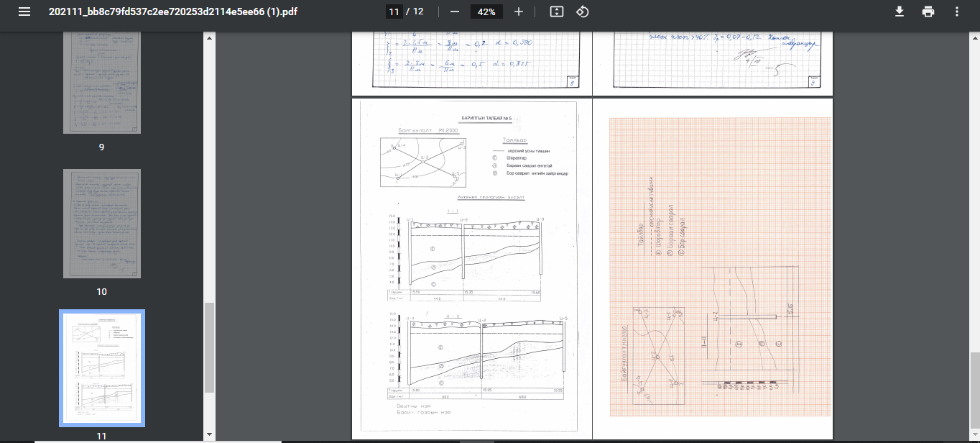Select page 9 thumbnail
Image resolution: width=980 pixels, height=443 pixels.
pyautogui.click(x=102, y=83)
